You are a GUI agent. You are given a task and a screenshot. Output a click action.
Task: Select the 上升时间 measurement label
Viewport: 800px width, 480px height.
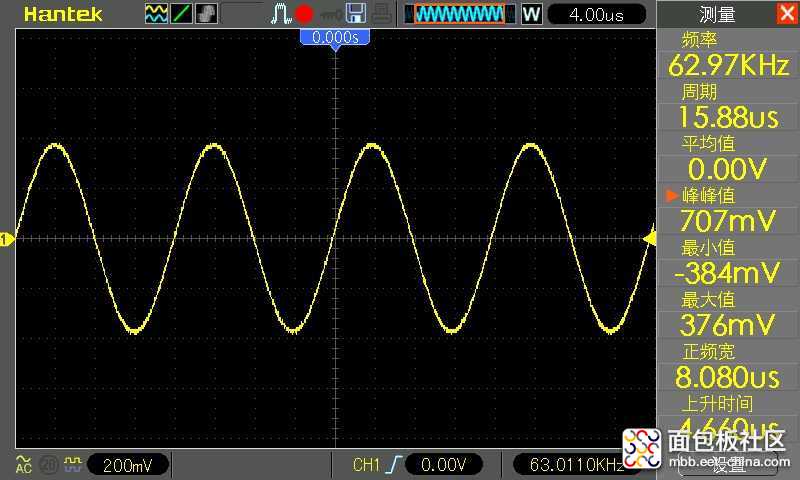tap(717, 404)
